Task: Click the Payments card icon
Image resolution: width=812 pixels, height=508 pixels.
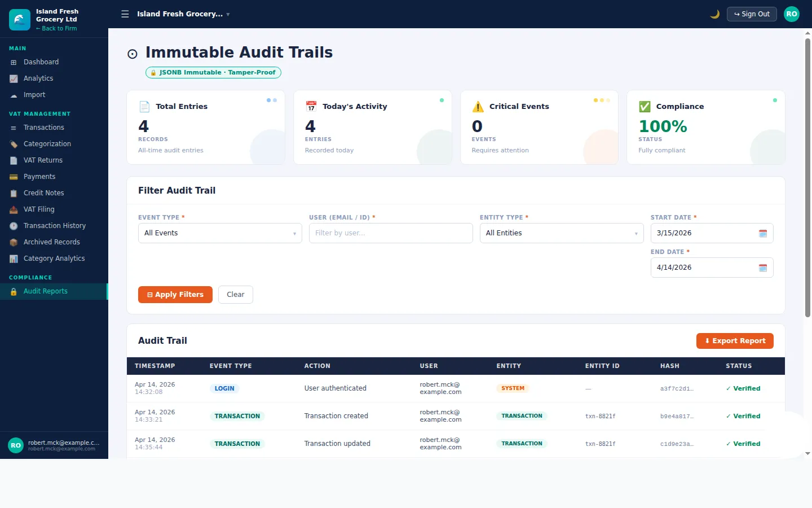Action: tap(14, 177)
